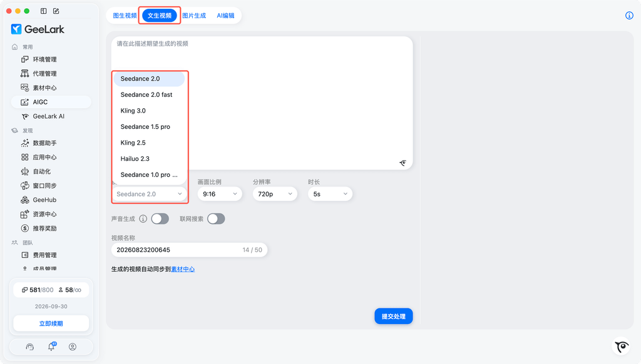641x364 pixels.
Task: Select Seedance 1.5 pro option
Action: tap(149, 126)
